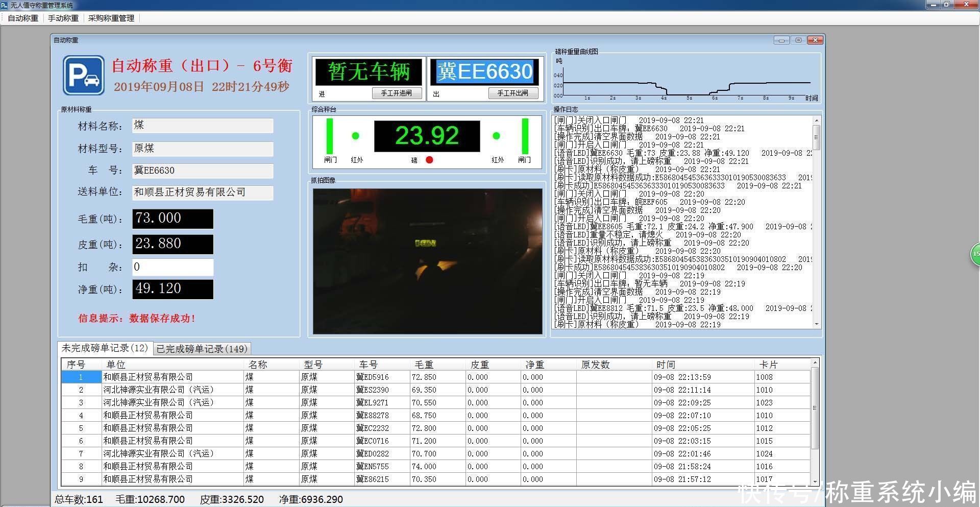This screenshot has width=980, height=507.
Task: Select row with plate 冀EC2232
Action: click(x=435, y=428)
